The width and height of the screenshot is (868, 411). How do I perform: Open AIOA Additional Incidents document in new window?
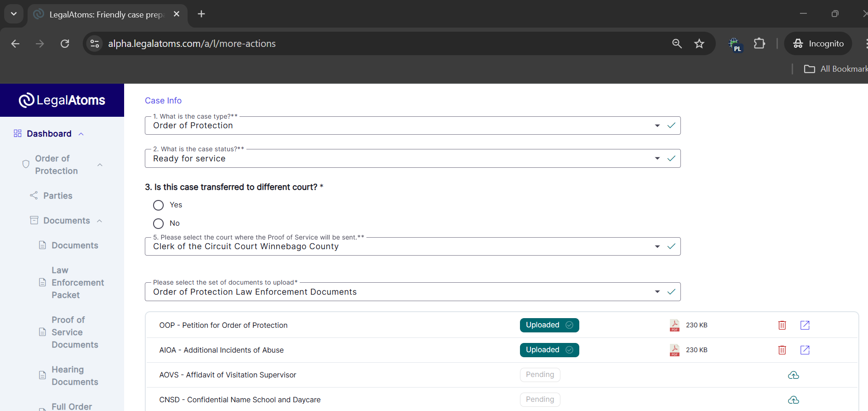click(x=805, y=350)
